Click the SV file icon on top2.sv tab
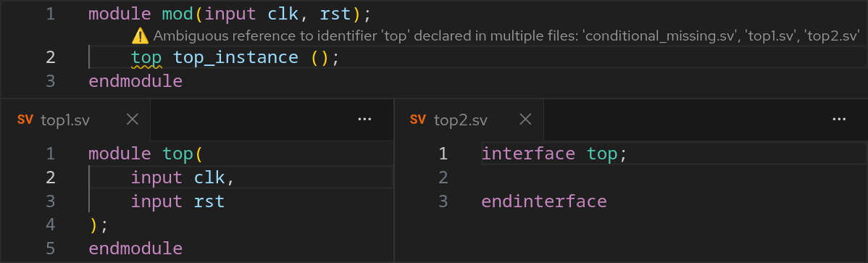Viewport: 868px width, 263px height. click(418, 120)
